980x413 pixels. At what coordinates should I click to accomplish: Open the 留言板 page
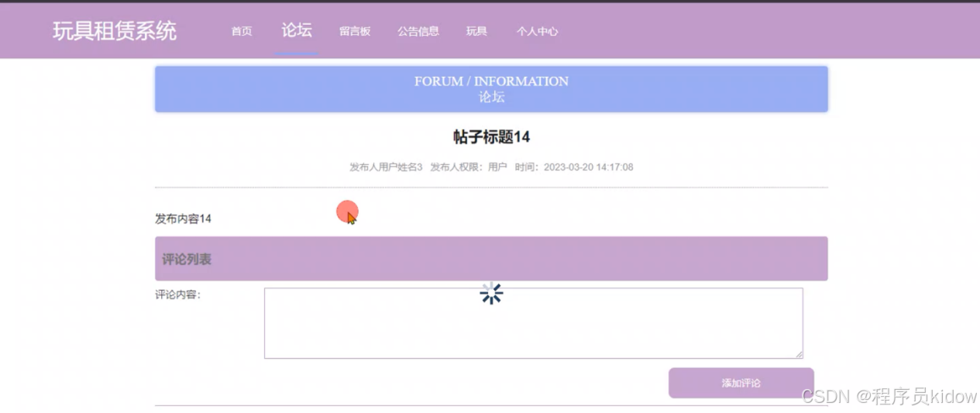point(354,32)
